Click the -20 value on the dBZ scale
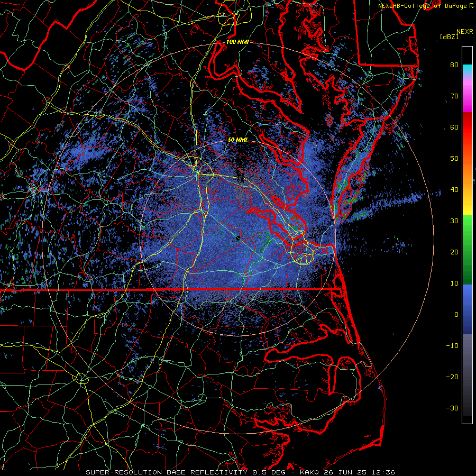The width and height of the screenshot is (476, 476). [x=452, y=377]
